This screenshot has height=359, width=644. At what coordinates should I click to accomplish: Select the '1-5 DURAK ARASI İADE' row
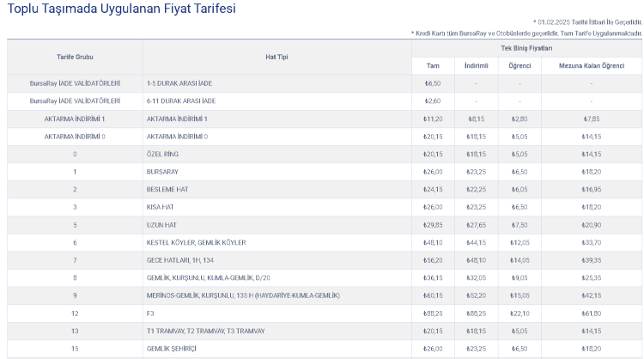(179, 83)
